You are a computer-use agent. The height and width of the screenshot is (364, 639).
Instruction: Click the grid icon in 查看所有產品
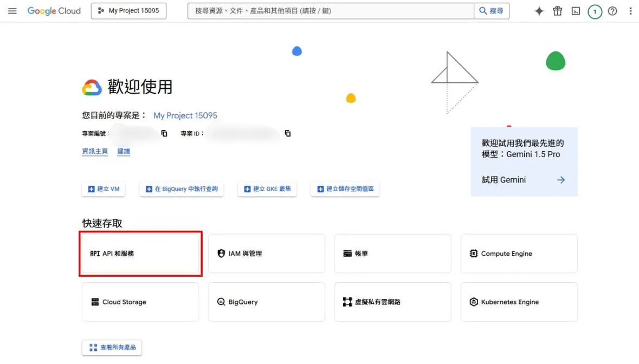93,348
